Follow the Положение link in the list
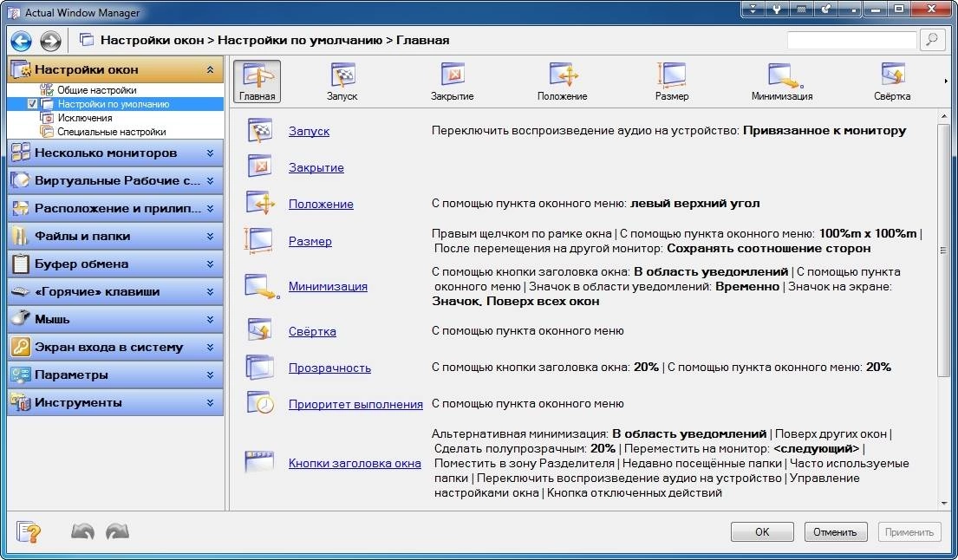Viewport: 958px width, 560px height. click(321, 204)
